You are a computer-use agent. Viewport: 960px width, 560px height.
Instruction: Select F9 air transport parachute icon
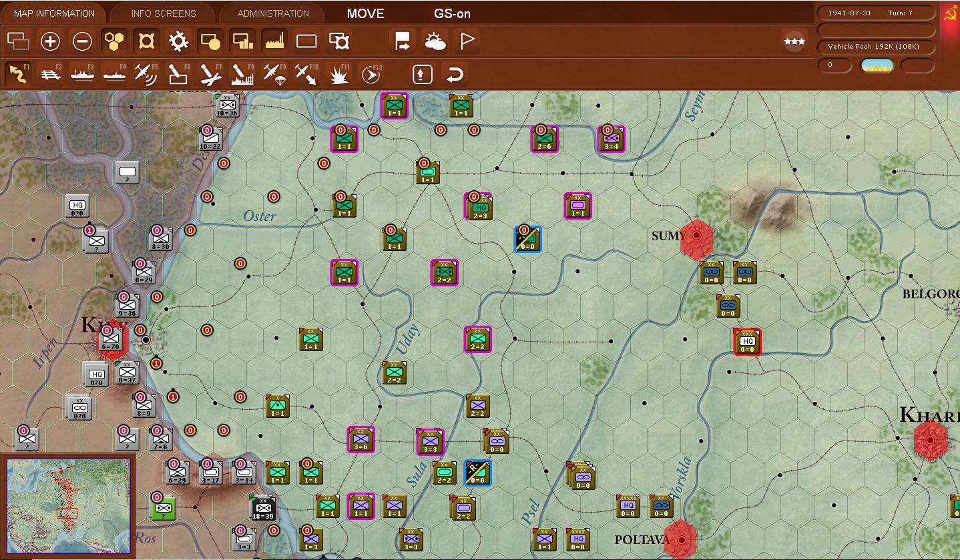pyautogui.click(x=274, y=73)
